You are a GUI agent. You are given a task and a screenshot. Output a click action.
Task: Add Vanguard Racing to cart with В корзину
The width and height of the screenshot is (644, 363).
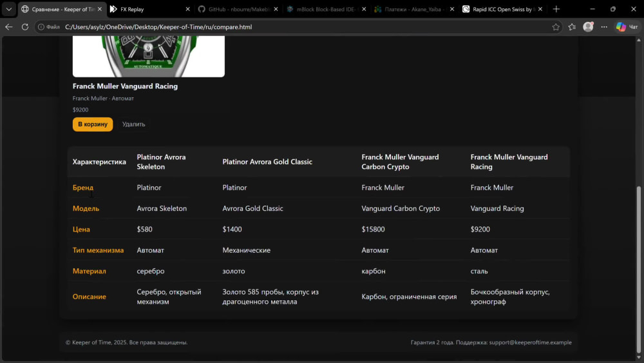click(93, 124)
